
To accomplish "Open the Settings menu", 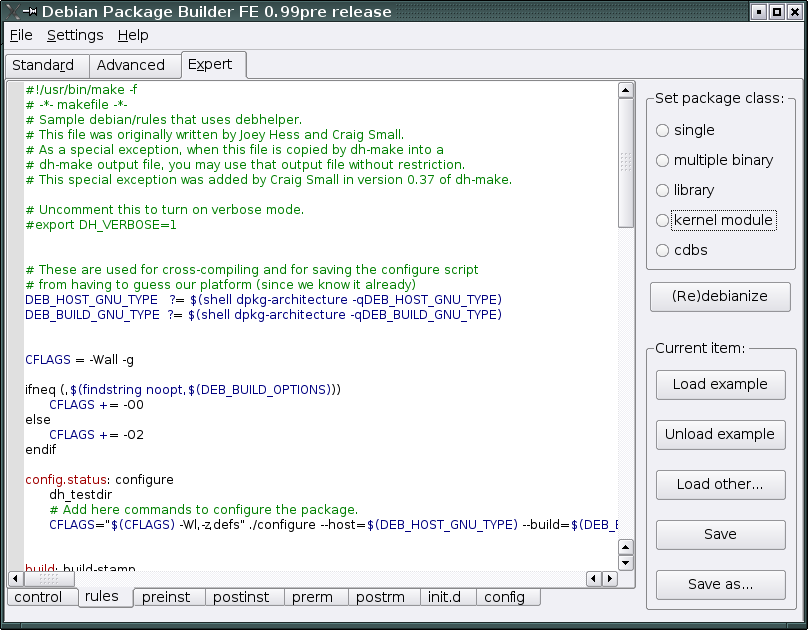I will pos(75,35).
